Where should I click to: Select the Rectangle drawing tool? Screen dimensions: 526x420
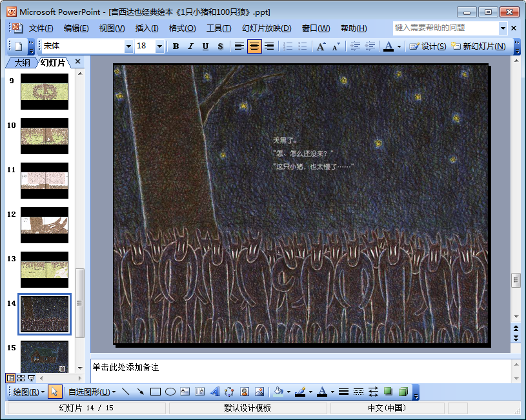click(156, 392)
